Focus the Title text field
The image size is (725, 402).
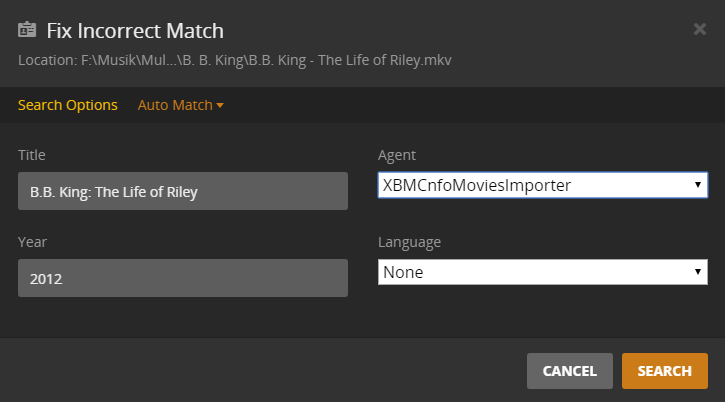[183, 191]
